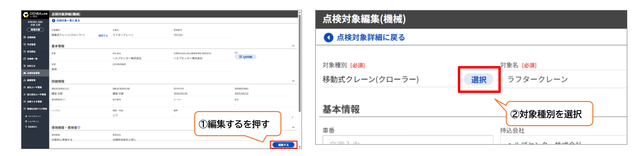Screen dimensions: 644x156
Task: Click the detail page vertical scrollbar
Action: pos(300,64)
